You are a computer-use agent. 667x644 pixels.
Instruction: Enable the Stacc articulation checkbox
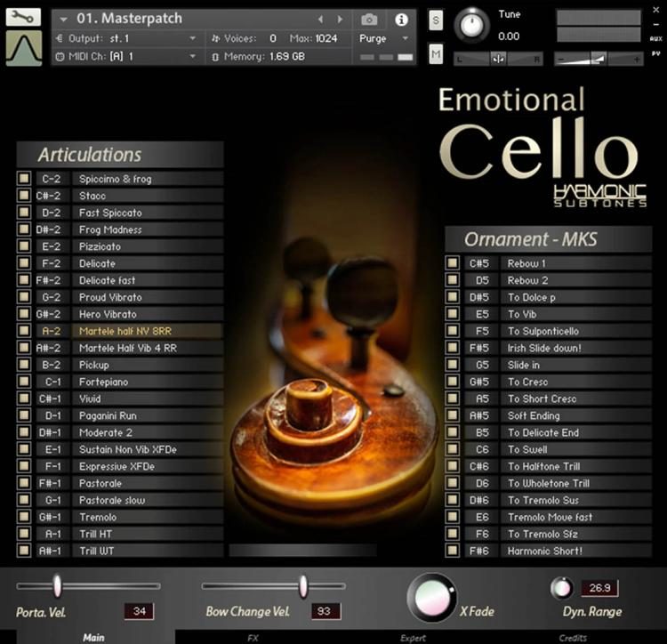click(x=24, y=195)
